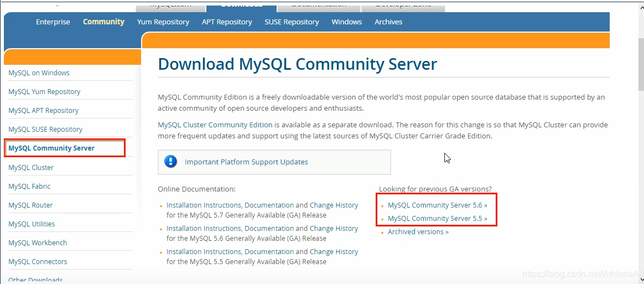Open the Archives navigation item
The width and height of the screenshot is (644, 284).
coord(388,22)
